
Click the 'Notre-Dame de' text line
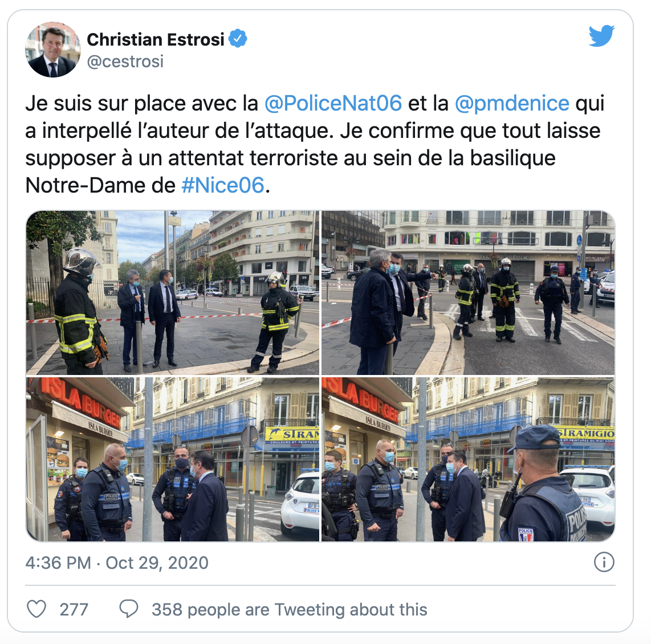pyautogui.click(x=100, y=185)
